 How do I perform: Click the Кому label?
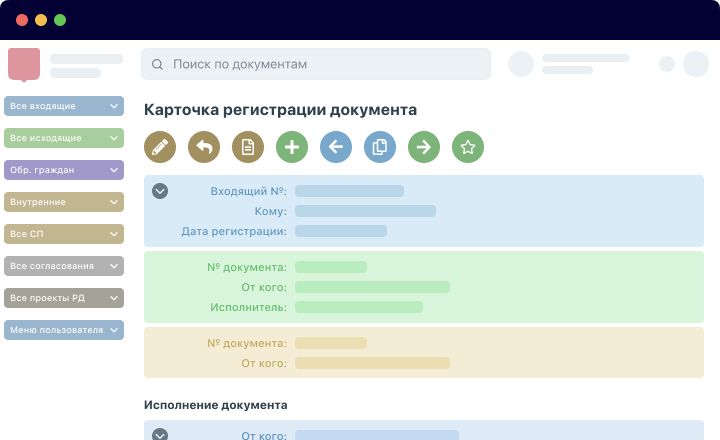pos(270,211)
